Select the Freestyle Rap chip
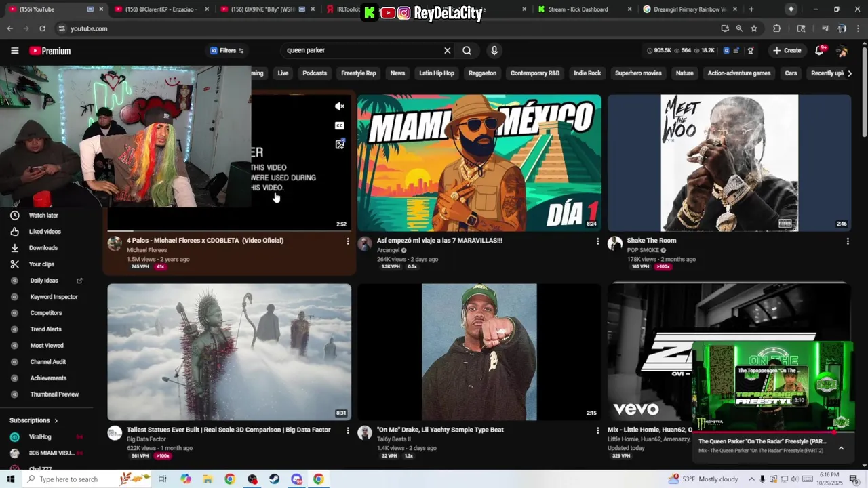The image size is (868, 488). tap(359, 73)
